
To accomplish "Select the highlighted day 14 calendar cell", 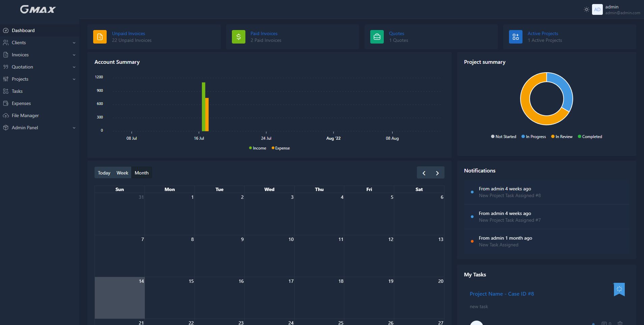I will tap(119, 298).
